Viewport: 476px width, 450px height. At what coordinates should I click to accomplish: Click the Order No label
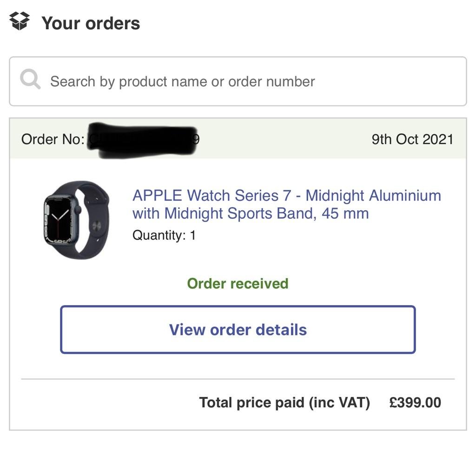click(x=53, y=139)
